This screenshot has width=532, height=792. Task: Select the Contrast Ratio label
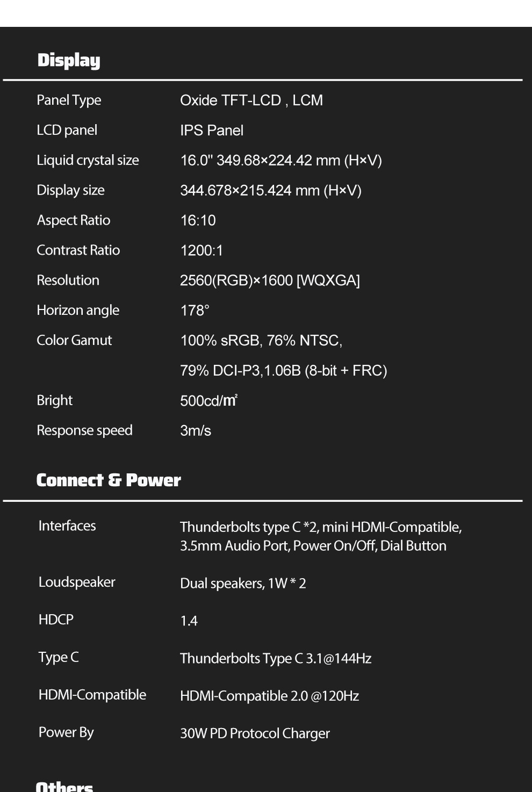pyautogui.click(x=78, y=250)
